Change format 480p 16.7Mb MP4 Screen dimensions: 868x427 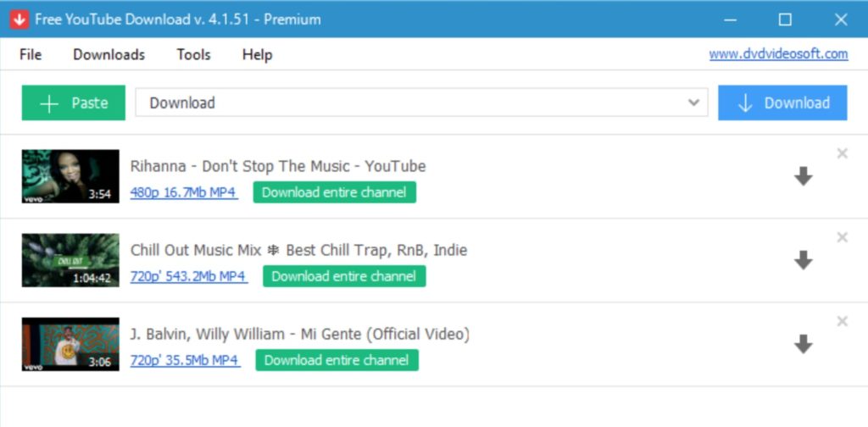(x=184, y=192)
